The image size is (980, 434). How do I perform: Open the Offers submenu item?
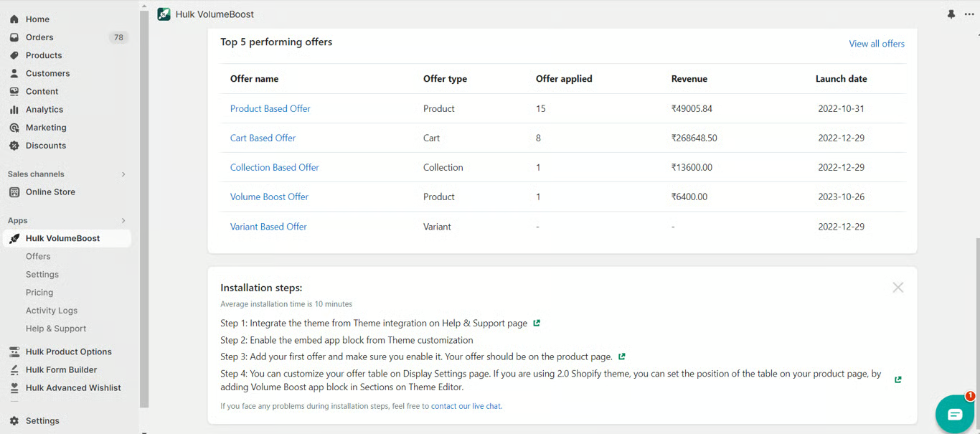[38, 256]
